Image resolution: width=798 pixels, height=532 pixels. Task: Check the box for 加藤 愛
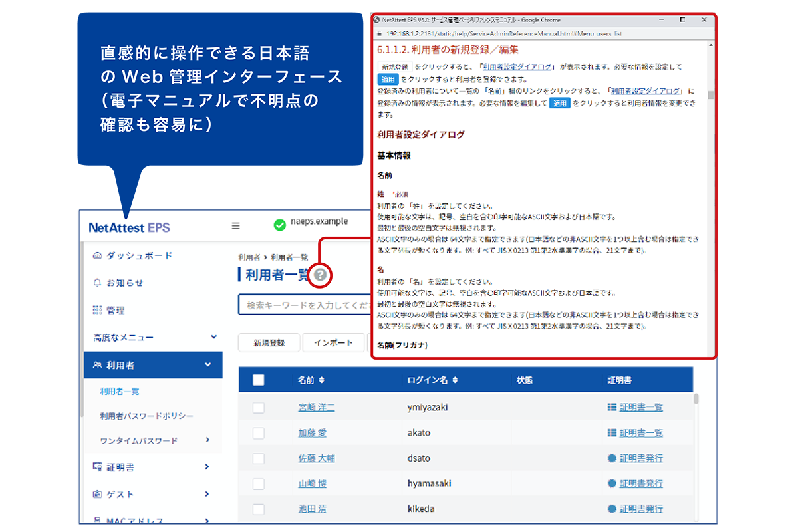tap(259, 433)
